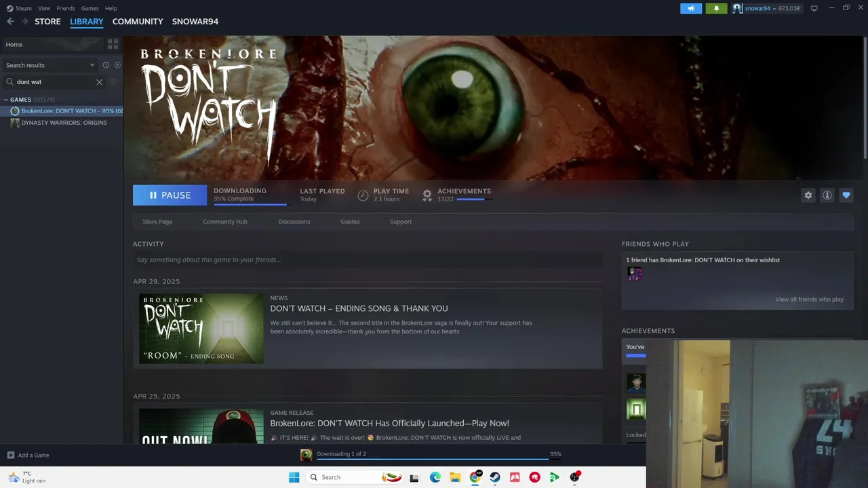
Task: Open the announcements megaphone button
Action: click(691, 8)
